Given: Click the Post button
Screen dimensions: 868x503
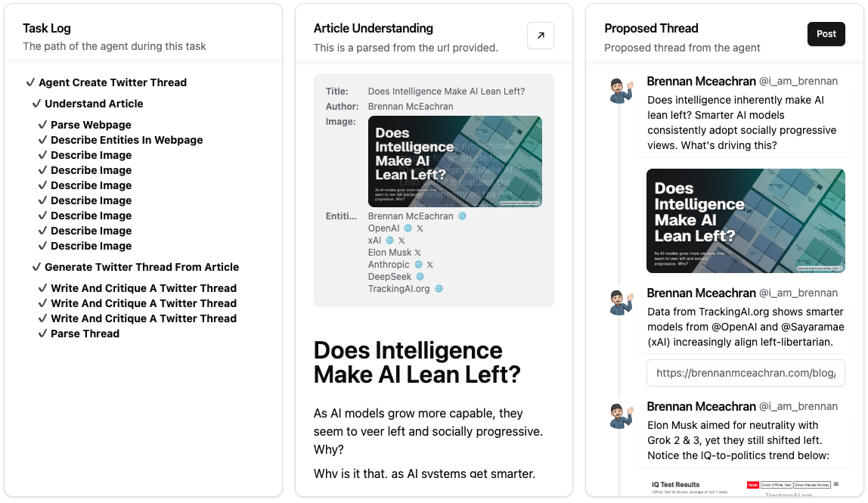Looking at the screenshot, I should coord(826,34).
